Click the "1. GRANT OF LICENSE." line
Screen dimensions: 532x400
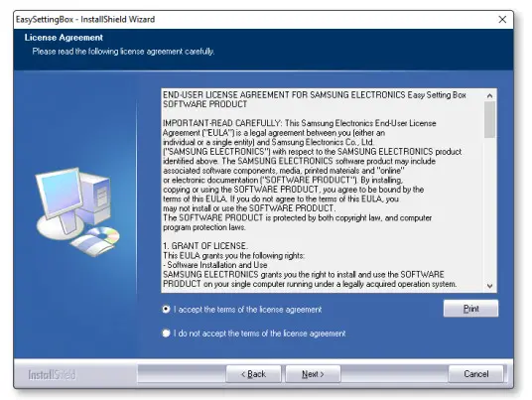coord(205,245)
